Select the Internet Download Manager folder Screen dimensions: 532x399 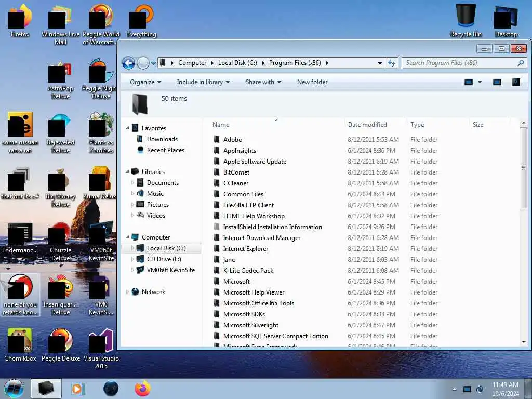pos(262,238)
